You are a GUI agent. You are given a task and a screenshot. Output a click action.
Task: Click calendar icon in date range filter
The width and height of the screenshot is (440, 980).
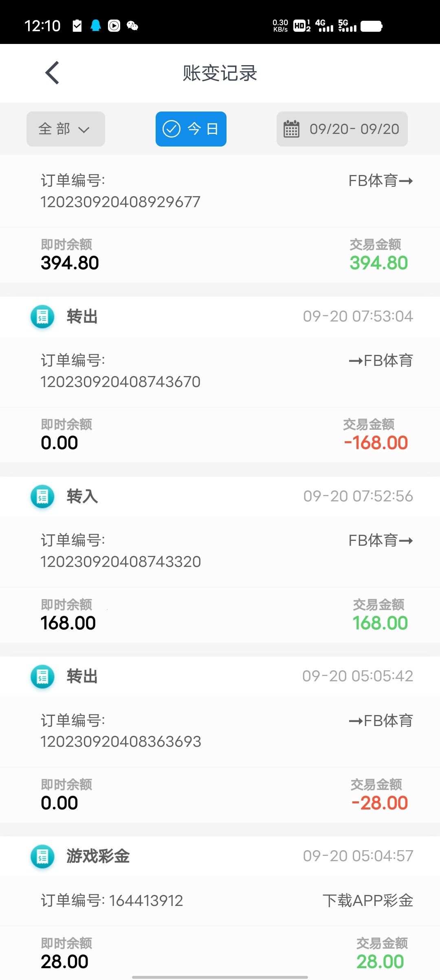(x=291, y=129)
